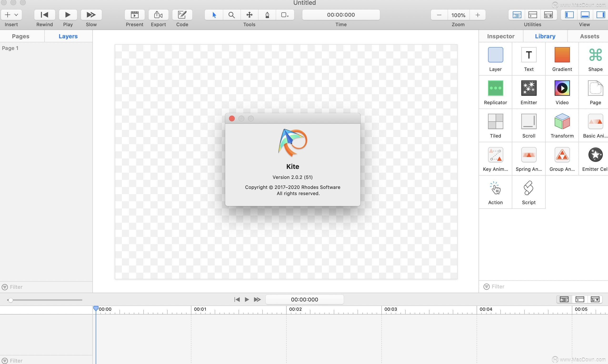The image size is (608, 364).
Task: Select the Pen tool
Action: [267, 15]
